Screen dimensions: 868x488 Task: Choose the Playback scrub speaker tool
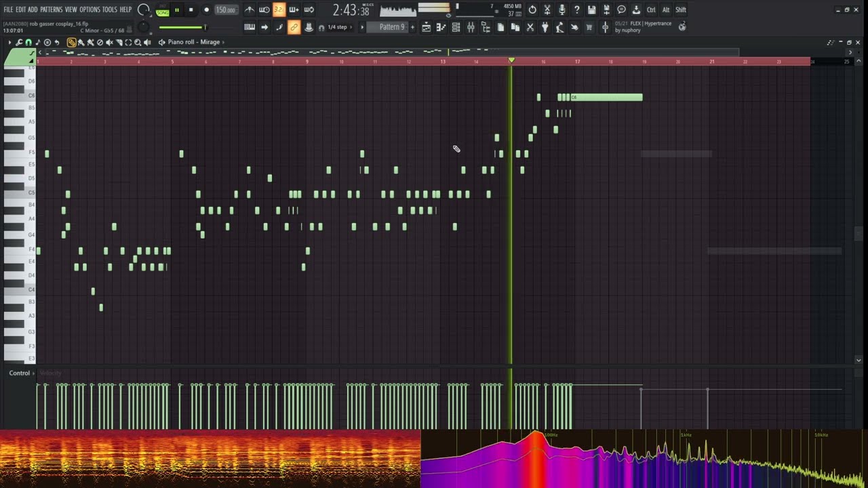pos(147,42)
